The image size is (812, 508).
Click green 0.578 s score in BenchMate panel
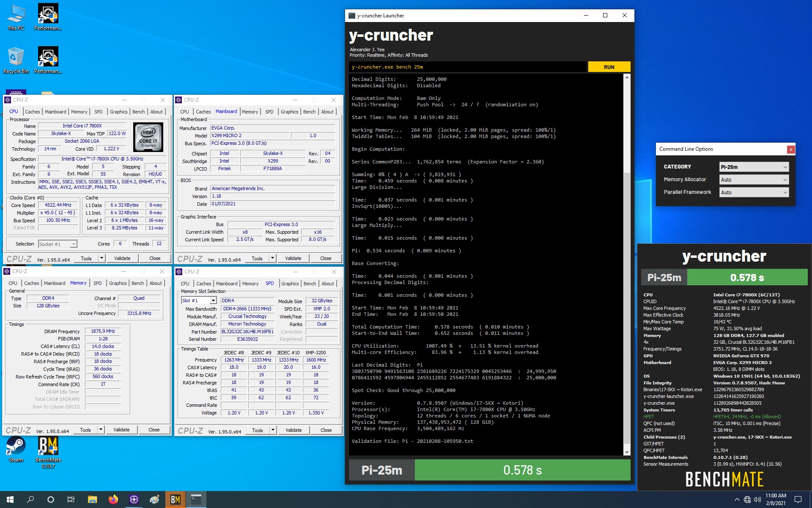747,278
